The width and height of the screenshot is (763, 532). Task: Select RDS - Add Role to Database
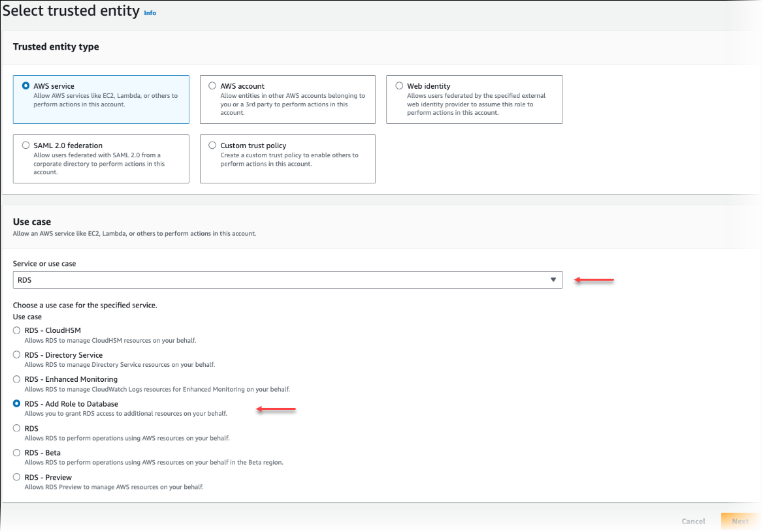click(16, 403)
